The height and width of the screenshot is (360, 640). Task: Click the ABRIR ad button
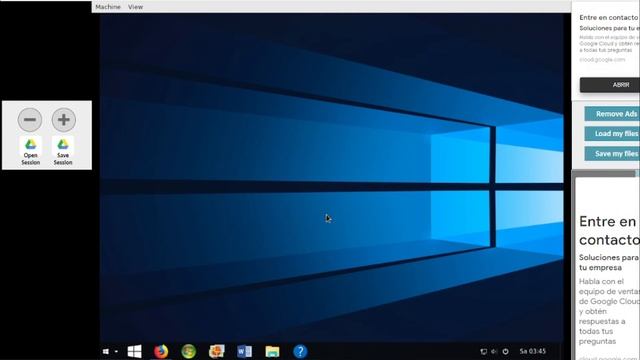click(x=610, y=85)
